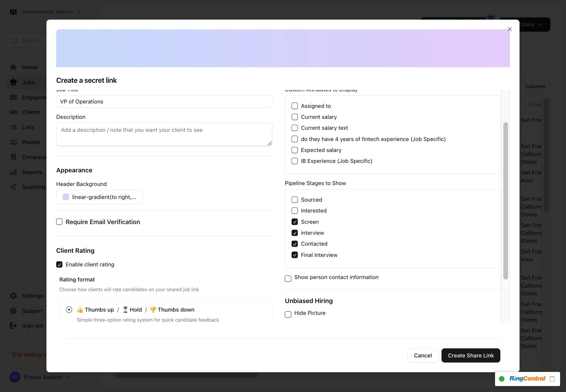Click the Settings gear icon

(x=13, y=296)
